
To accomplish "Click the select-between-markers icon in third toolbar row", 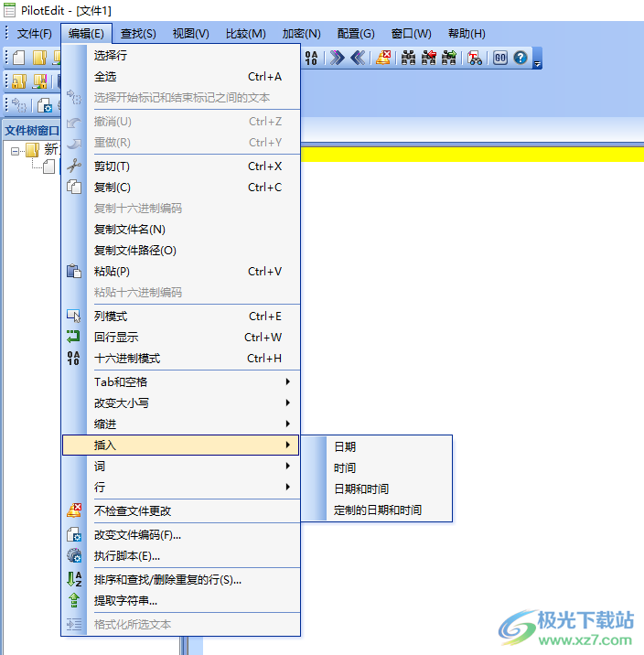I will point(19,105).
